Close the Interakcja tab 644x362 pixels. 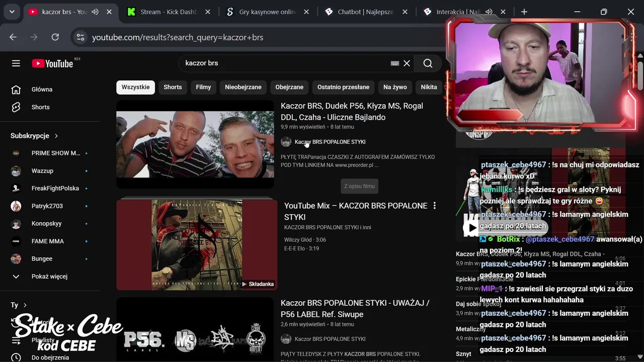point(503,12)
